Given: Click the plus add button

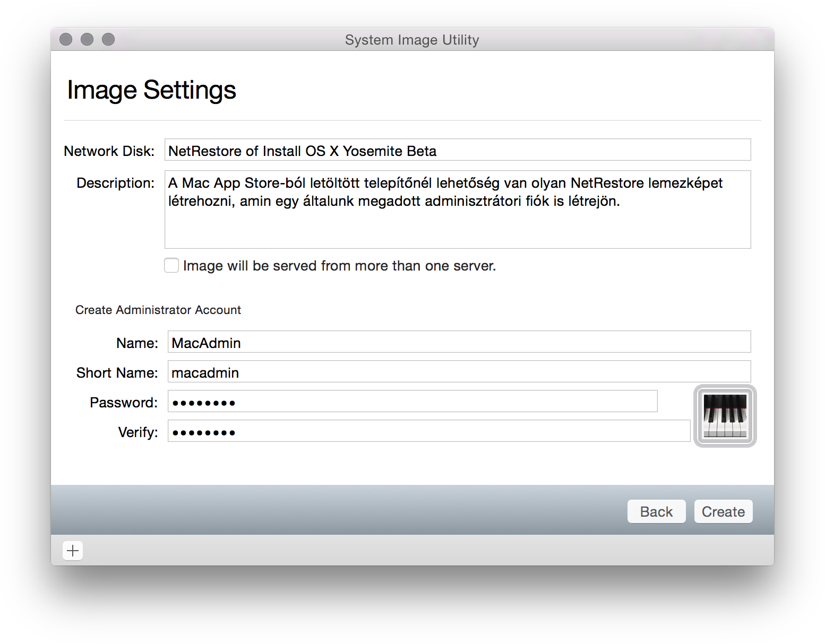Looking at the screenshot, I should [x=73, y=551].
